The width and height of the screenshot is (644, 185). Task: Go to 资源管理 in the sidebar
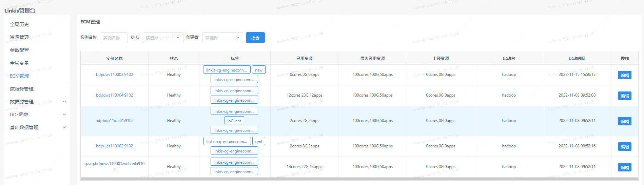[x=19, y=37]
